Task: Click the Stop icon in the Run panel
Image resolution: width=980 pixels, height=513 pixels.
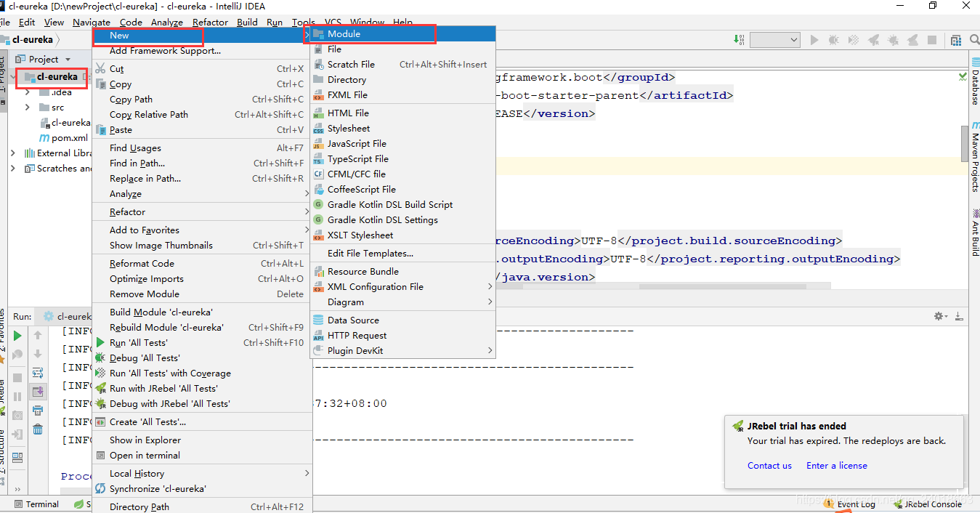Action: 17,378
